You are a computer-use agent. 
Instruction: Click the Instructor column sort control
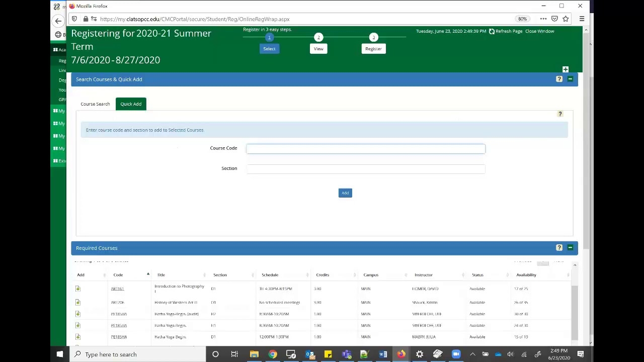462,275
